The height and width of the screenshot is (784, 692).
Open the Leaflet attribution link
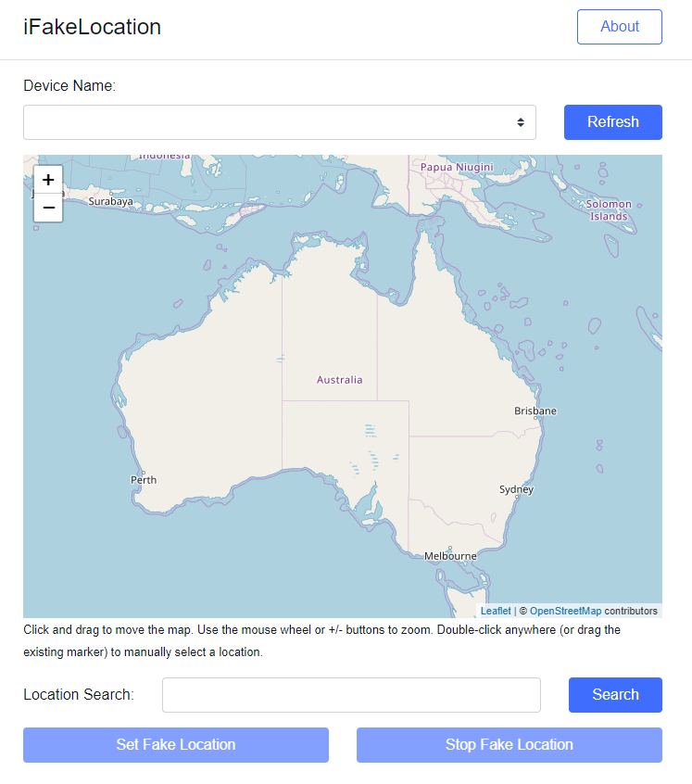coord(496,611)
